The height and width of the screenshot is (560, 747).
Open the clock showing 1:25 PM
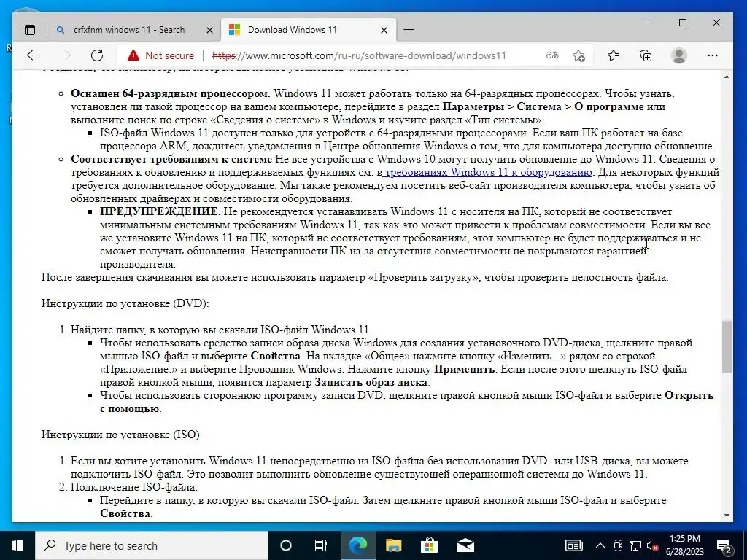point(684,545)
